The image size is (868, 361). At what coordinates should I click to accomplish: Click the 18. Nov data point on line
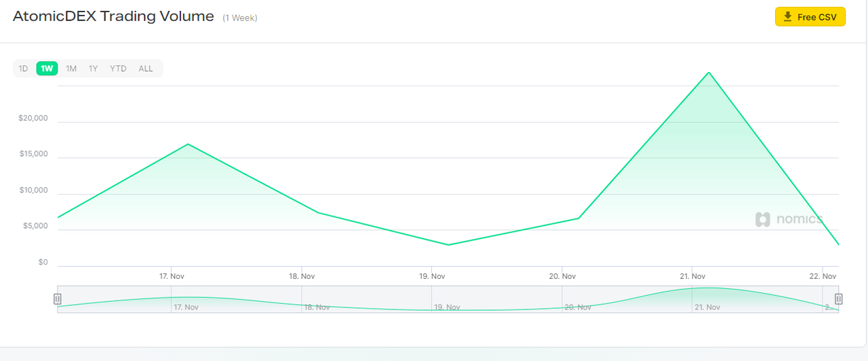point(318,212)
